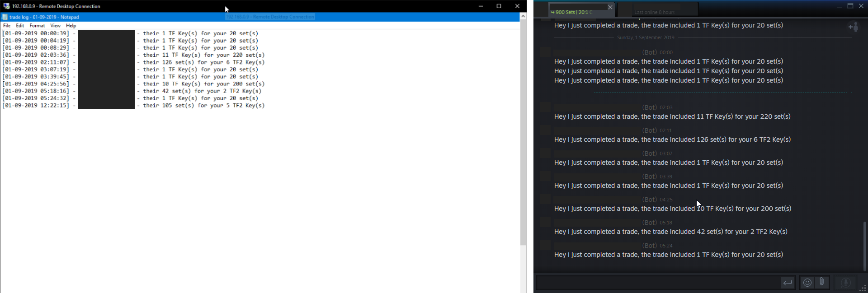Click the '(Bot) 00:00' message header
The image size is (868, 293).
657,52
